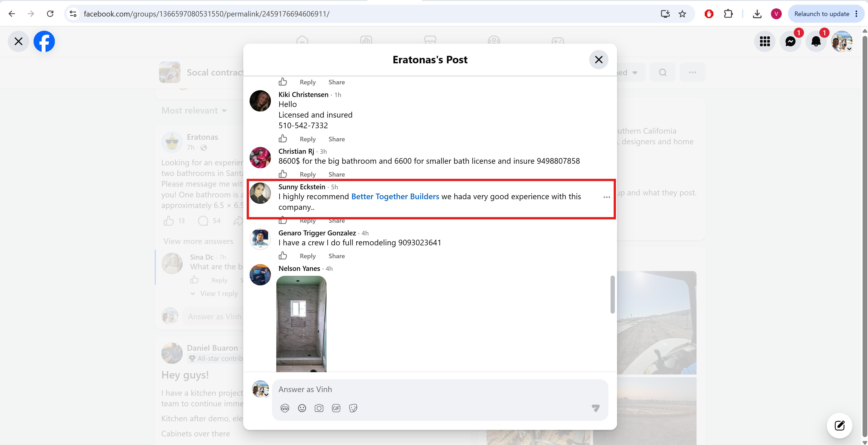The height and width of the screenshot is (445, 868).
Task: Reply to Genaro Trigger Gonzalez's comment
Action: click(x=308, y=256)
